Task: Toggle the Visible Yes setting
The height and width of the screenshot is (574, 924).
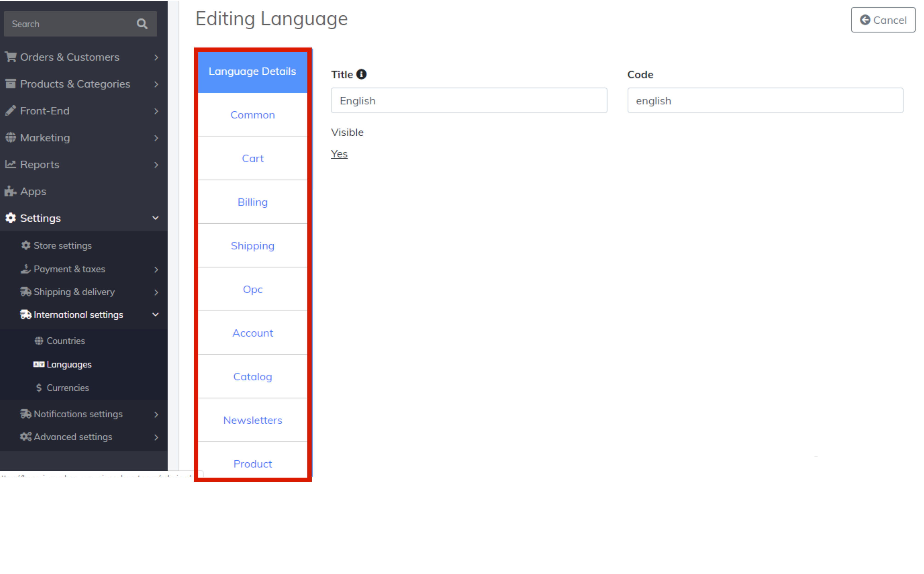Action: (339, 154)
